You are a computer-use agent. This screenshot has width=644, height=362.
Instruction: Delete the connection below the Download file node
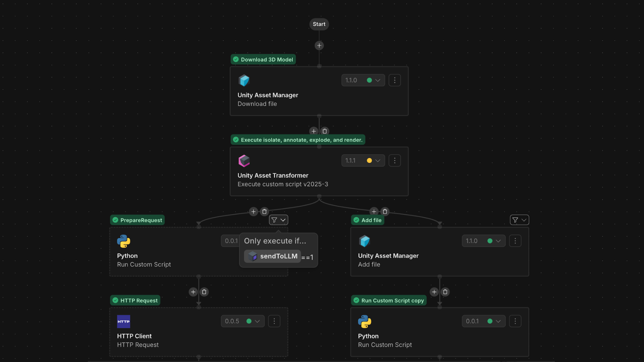click(x=325, y=131)
